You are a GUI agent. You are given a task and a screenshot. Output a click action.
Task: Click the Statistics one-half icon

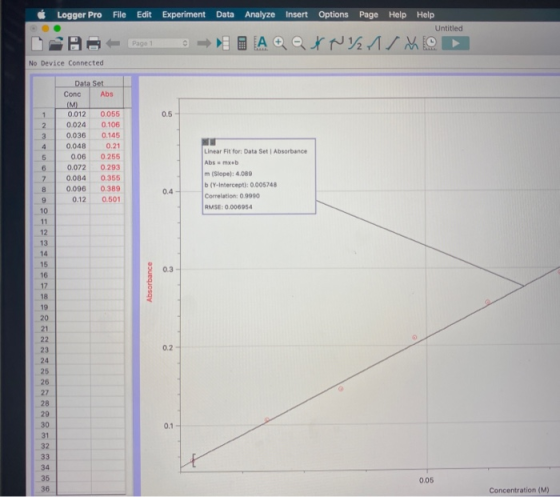(x=355, y=44)
